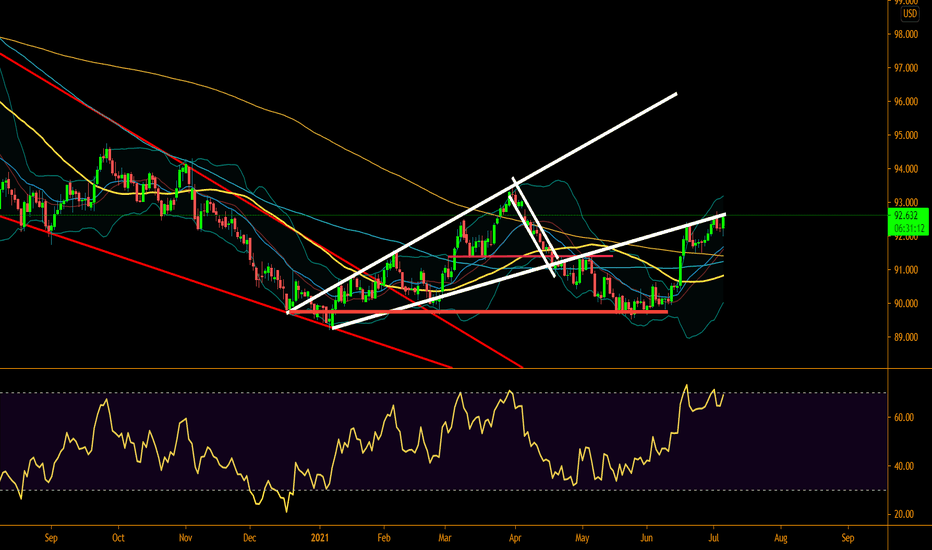Click the 94.000 price axis label

coord(906,169)
